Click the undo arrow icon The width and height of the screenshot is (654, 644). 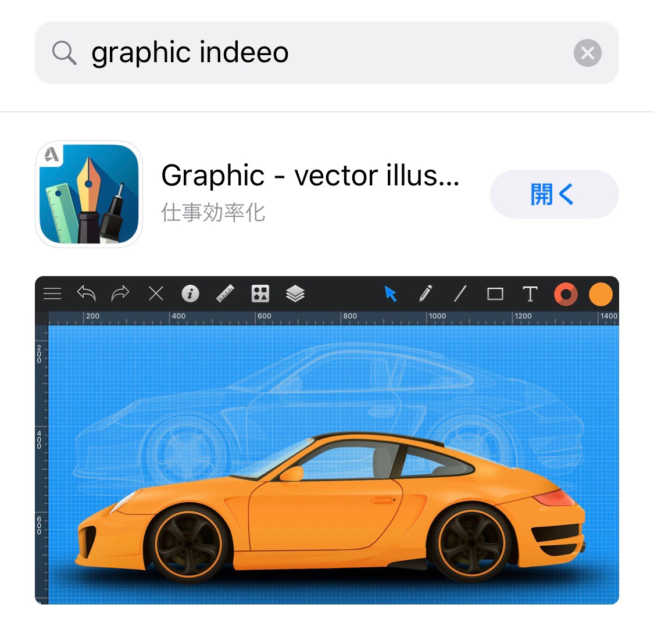pyautogui.click(x=87, y=293)
